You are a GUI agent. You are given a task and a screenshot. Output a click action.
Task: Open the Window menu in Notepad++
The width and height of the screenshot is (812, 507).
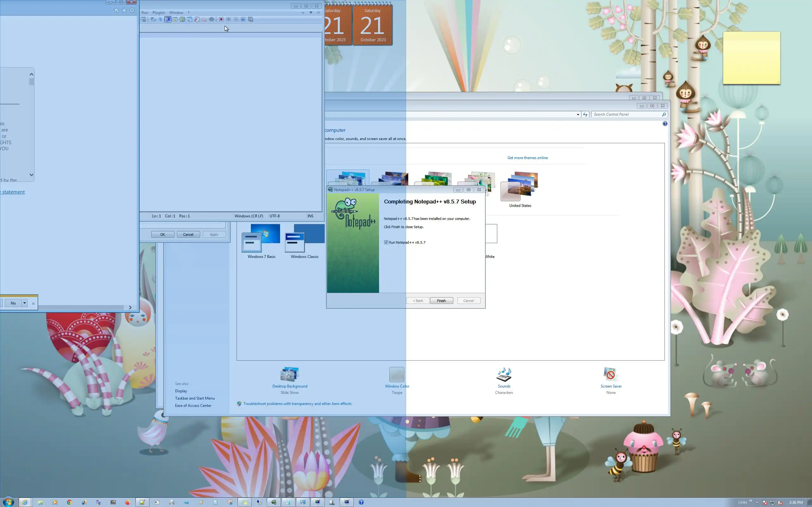click(x=176, y=12)
